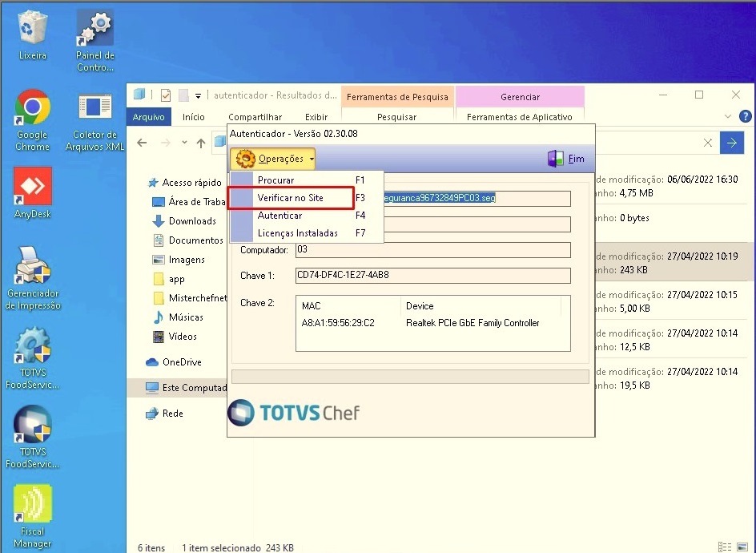756x553 pixels.
Task: Open the Início ribbon tab
Action: click(193, 117)
